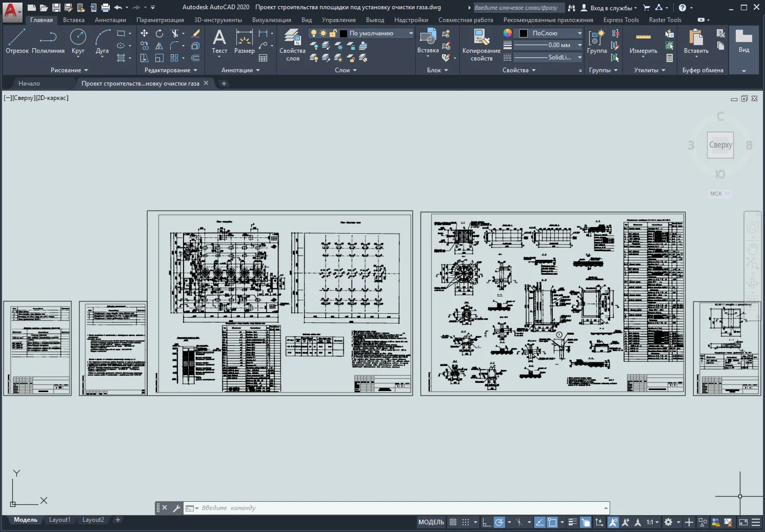Toggle the drawing grid display
The width and height of the screenshot is (765, 532).
click(x=453, y=522)
